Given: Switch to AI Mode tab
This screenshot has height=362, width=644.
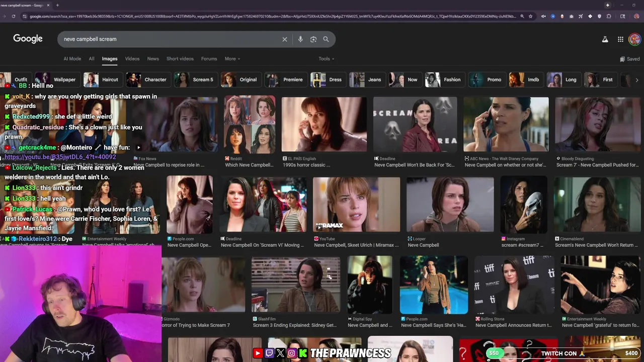Looking at the screenshot, I should 72,59.
